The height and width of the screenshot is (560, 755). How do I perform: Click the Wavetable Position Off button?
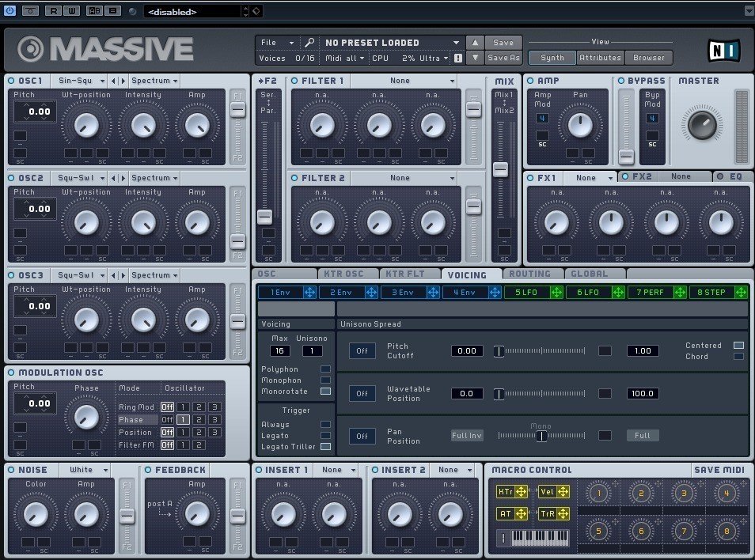point(362,394)
